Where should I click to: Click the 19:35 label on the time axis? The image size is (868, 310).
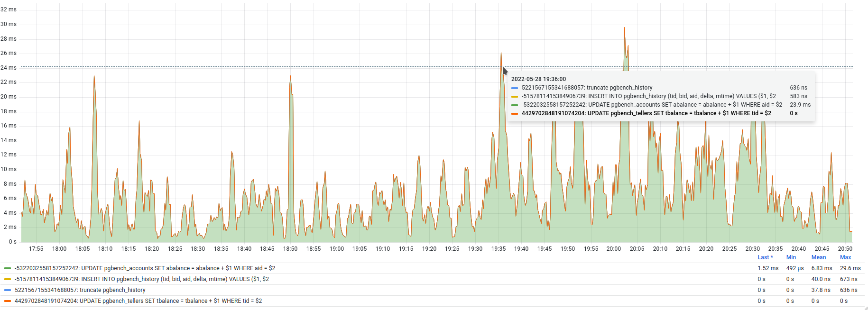pos(498,249)
